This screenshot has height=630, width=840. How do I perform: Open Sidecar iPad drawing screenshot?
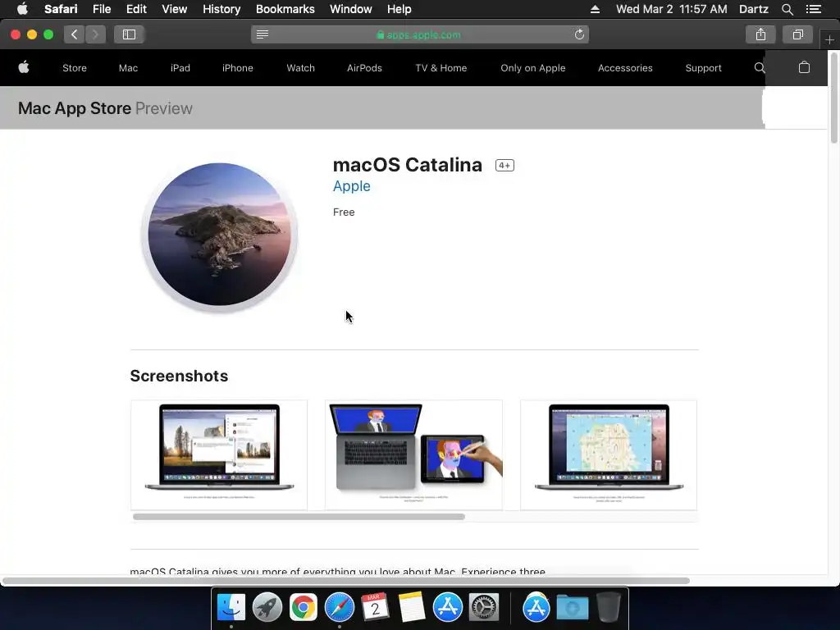(413, 454)
